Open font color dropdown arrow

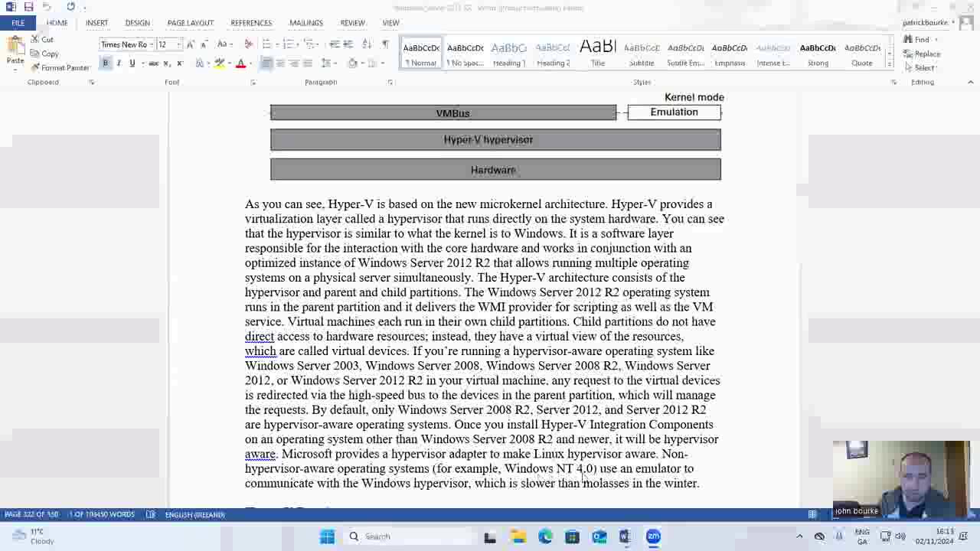[250, 63]
